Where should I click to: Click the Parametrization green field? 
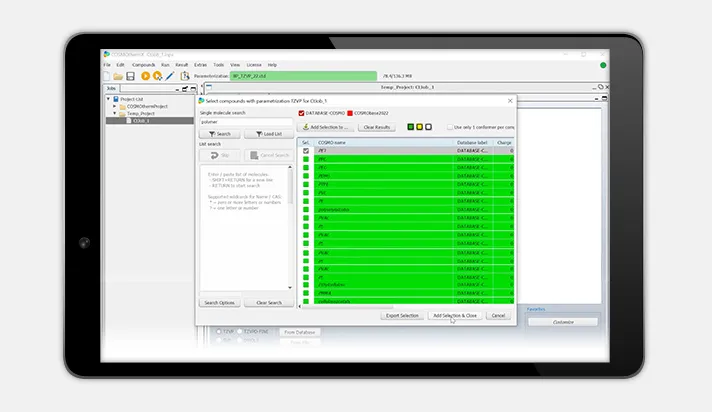coord(303,76)
